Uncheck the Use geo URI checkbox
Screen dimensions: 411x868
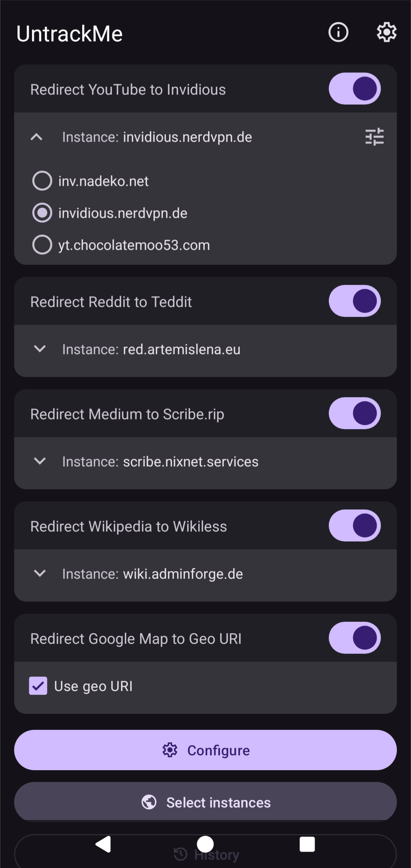pos(38,686)
